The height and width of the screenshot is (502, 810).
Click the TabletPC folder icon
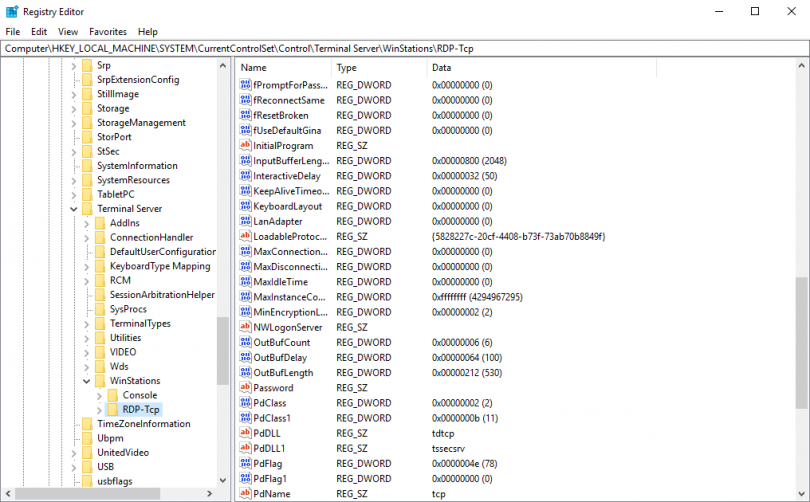(x=87, y=194)
